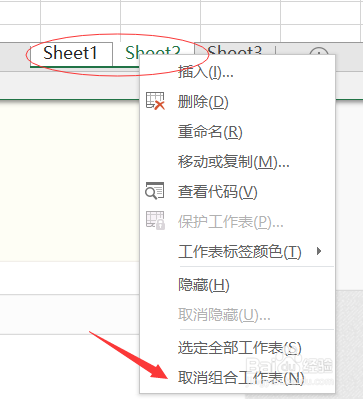Click disabled 取消隐藏(U) entry
The image size is (363, 399).
pos(237,314)
